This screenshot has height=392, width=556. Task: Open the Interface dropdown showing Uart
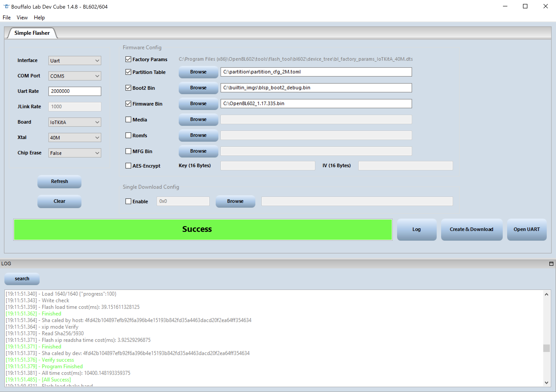click(75, 60)
